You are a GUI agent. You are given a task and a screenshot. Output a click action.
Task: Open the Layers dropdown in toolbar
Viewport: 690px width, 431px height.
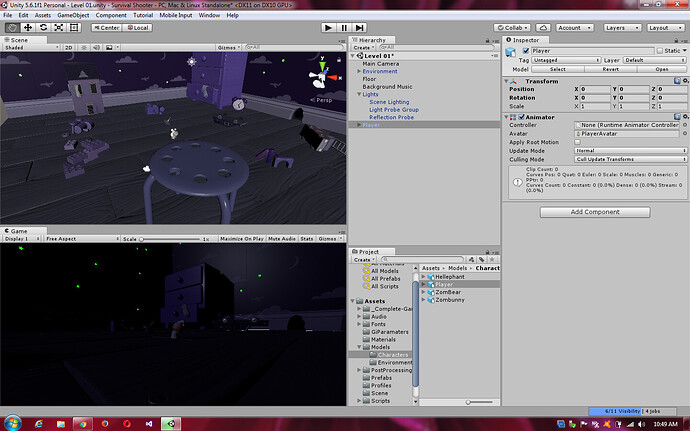(622, 28)
